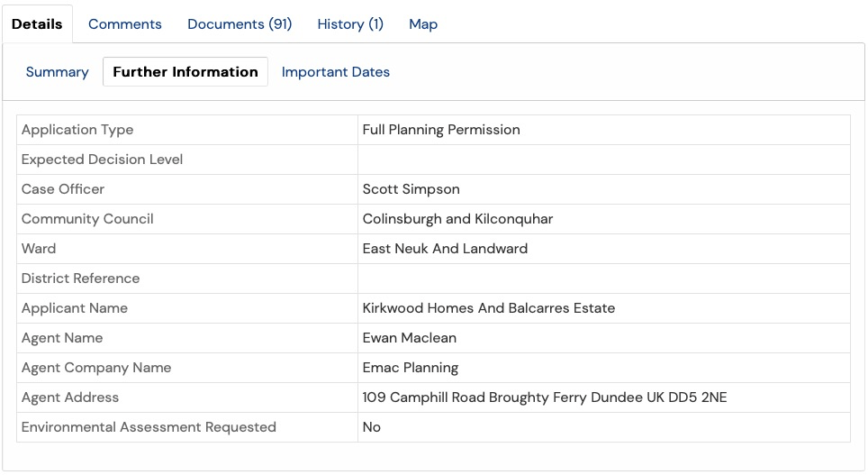This screenshot has height=475, width=868.
Task: Click the Colinsburgh and Kilconquhar cell
Action: coord(457,219)
